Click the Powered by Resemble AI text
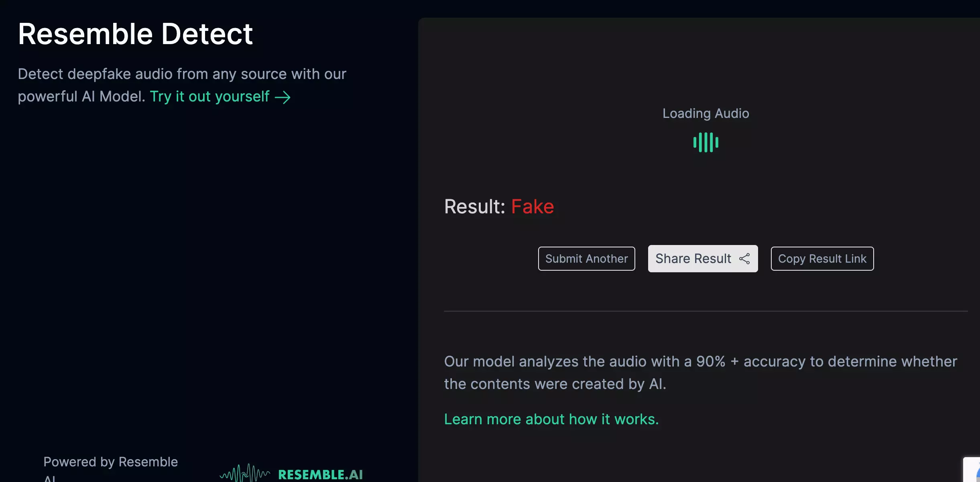Screen dimensions: 980x482 coord(111,468)
